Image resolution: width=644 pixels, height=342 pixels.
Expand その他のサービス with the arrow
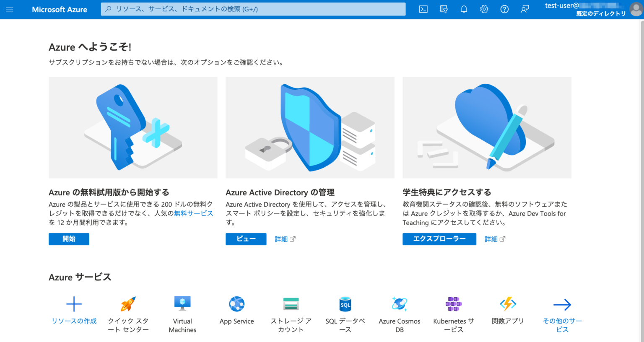click(562, 304)
